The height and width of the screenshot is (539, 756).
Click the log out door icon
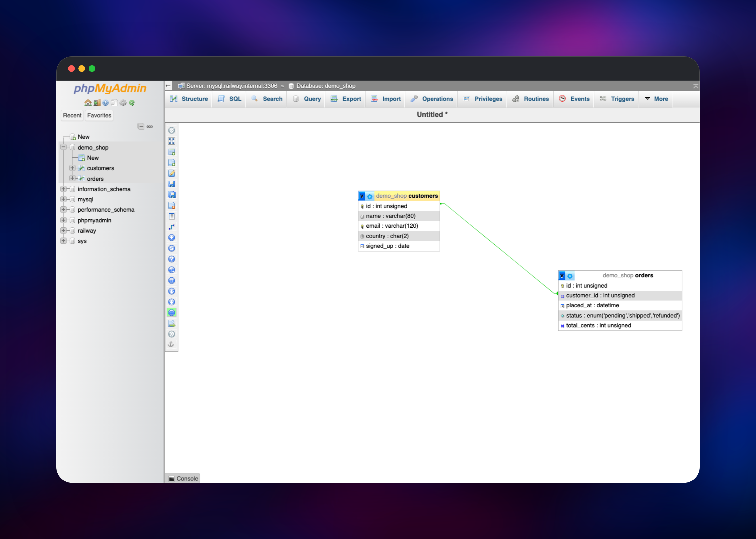coord(97,103)
